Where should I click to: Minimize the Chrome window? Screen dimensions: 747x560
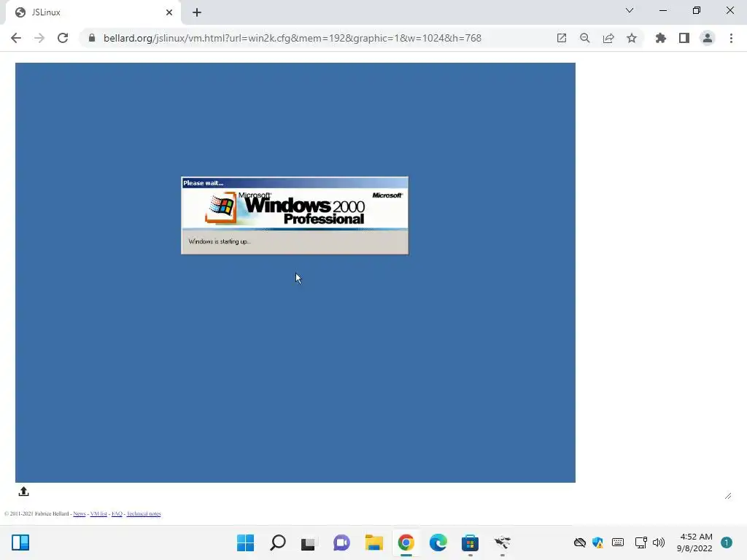point(662,10)
